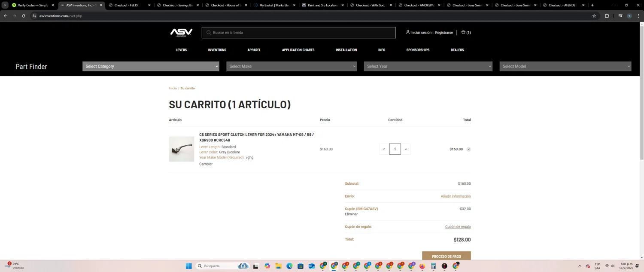The image size is (644, 272).
Task: Click Añadir información for shipping
Action: coord(456,196)
